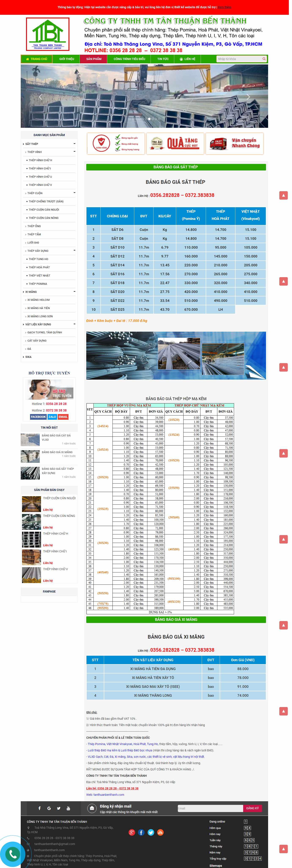292x868 pixels.
Task: Select the active banner slider dot
Action: pos(149,119)
